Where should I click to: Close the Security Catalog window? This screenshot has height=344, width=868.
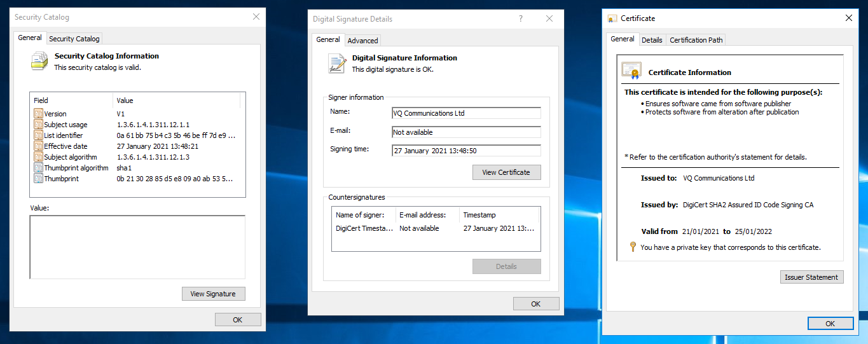pos(256,17)
